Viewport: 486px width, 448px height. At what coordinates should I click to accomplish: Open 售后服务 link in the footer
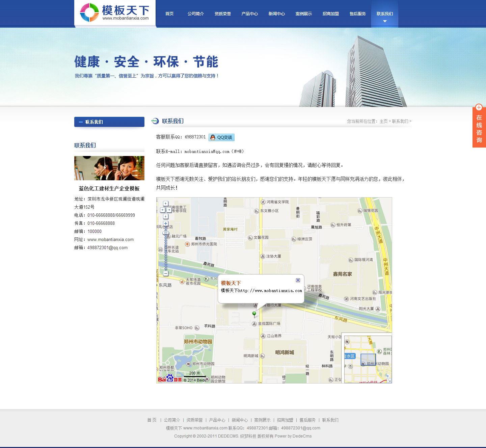307,420
